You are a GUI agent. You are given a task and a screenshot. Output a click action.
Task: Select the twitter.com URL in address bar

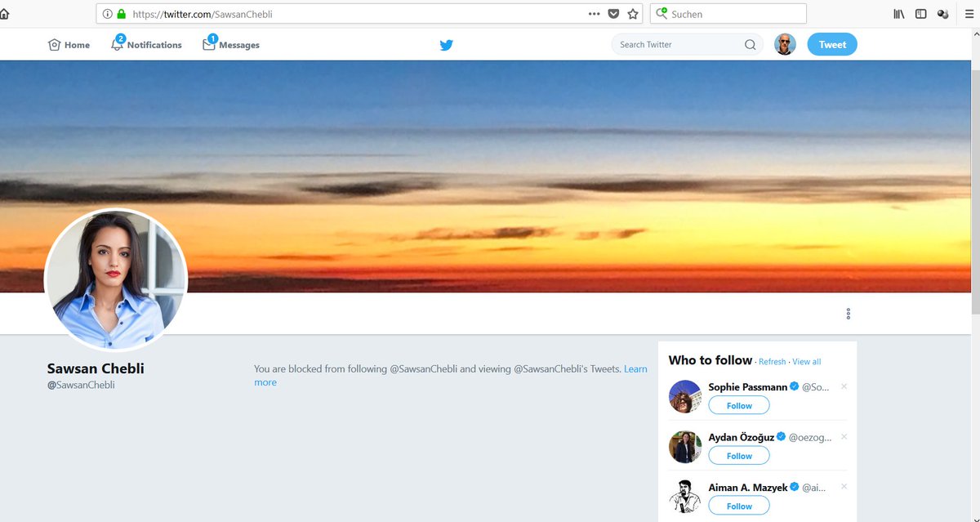click(x=202, y=15)
